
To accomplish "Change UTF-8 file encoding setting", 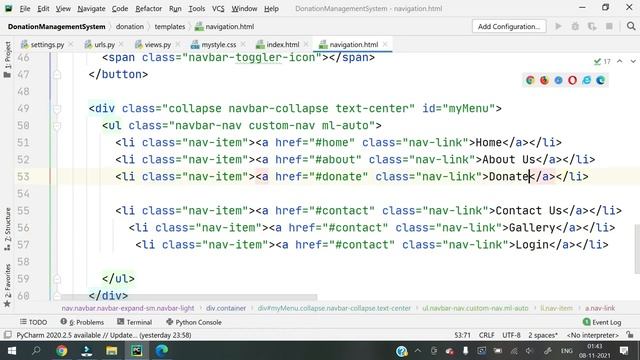I will tap(511, 335).
